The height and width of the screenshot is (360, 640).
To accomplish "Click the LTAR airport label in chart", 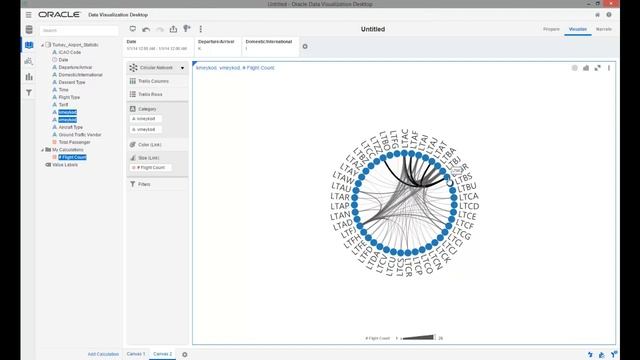I will [340, 196].
